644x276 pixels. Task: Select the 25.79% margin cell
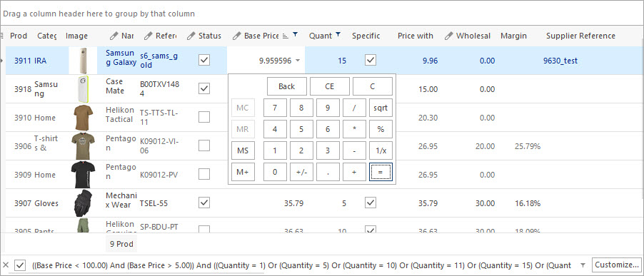tap(528, 146)
